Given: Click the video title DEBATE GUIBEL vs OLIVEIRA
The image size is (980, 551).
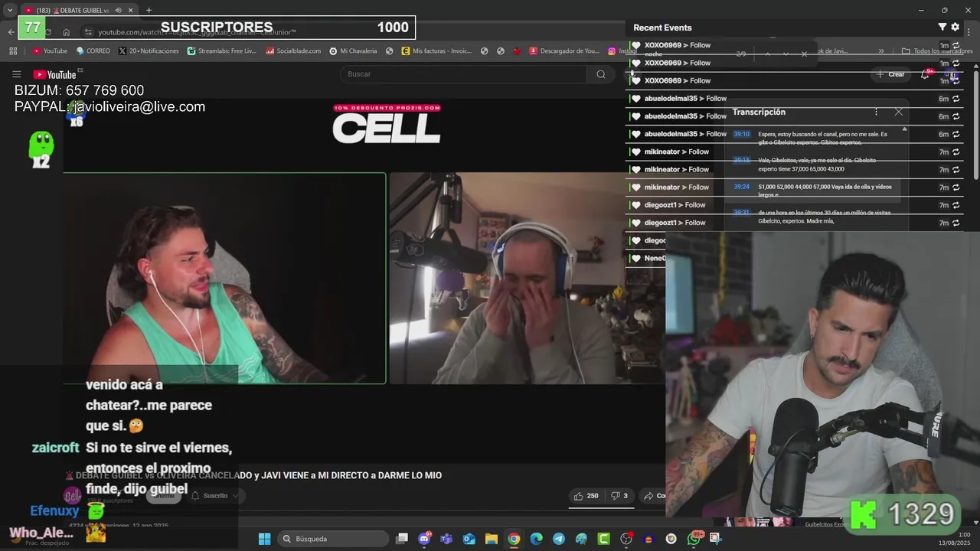Looking at the screenshot, I should (x=253, y=475).
